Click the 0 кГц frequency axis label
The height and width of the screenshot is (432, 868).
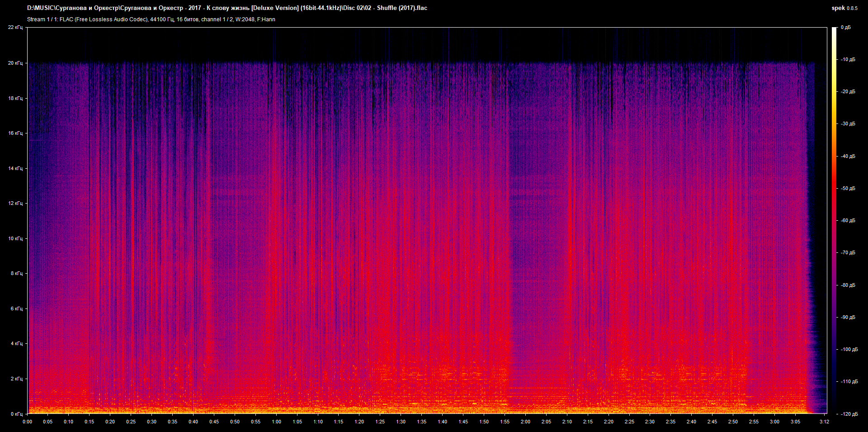click(16, 414)
